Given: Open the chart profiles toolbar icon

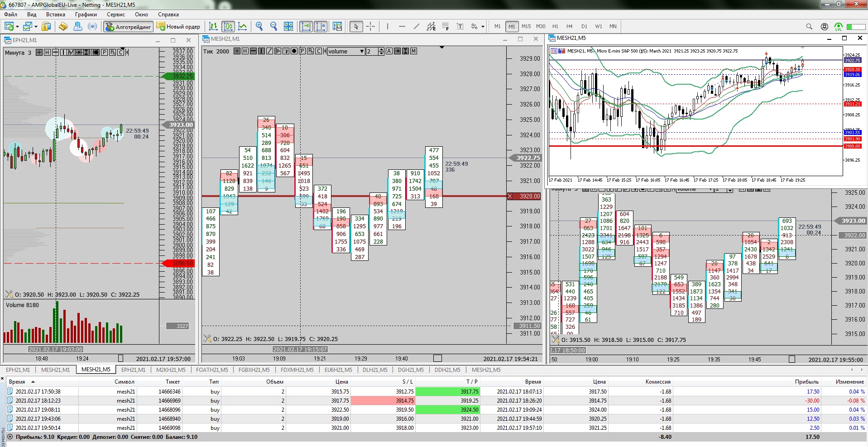Looking at the screenshot, I should point(28,26).
